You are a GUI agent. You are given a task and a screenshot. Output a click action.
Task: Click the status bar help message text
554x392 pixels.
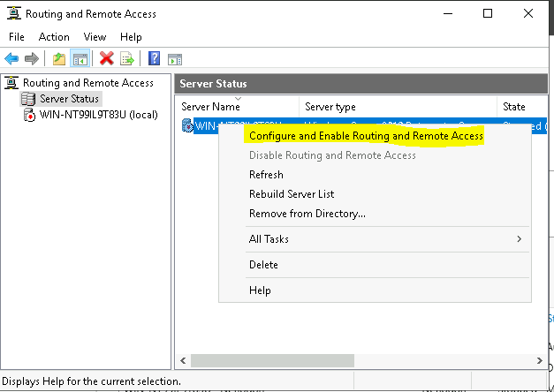[x=91, y=381]
